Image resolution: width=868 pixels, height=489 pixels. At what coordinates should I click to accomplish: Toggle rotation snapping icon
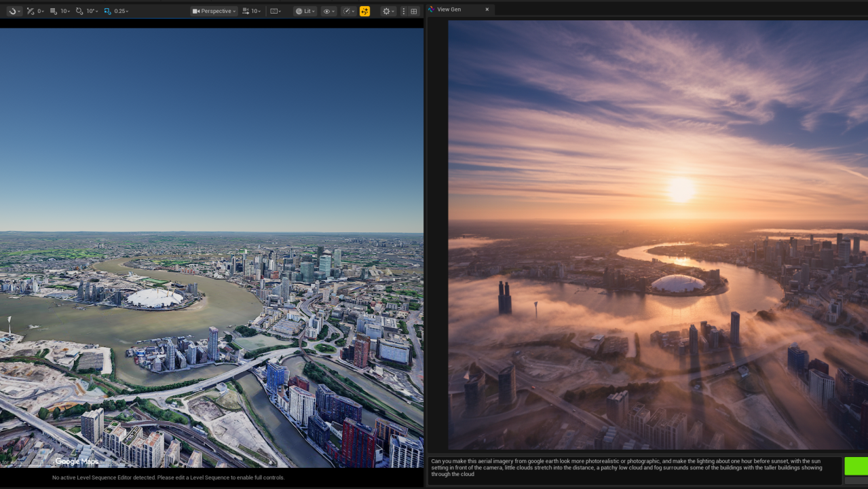(x=79, y=11)
